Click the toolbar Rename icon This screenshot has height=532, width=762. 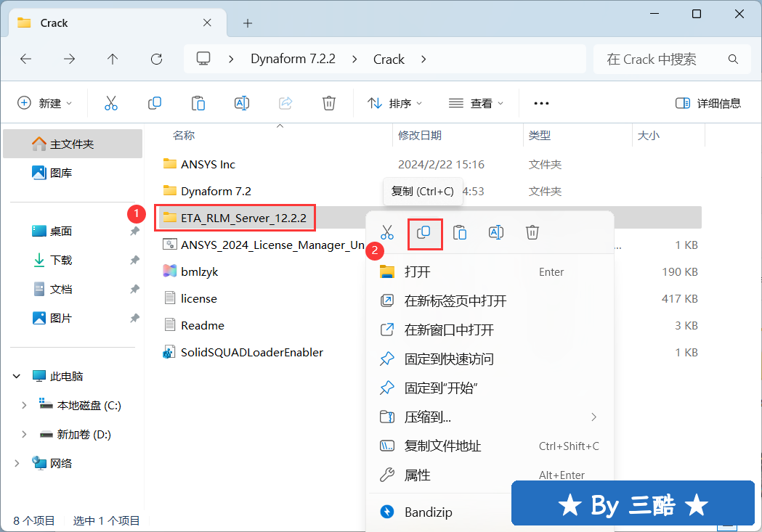[x=241, y=103]
